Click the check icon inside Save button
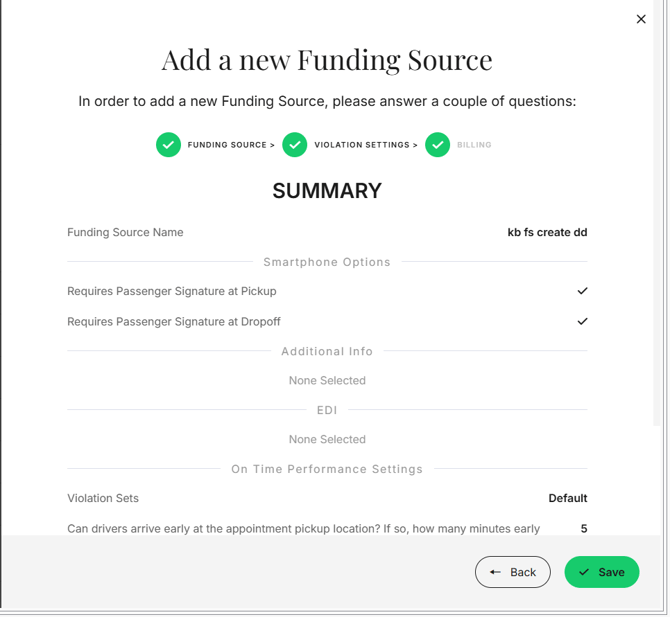 point(584,572)
